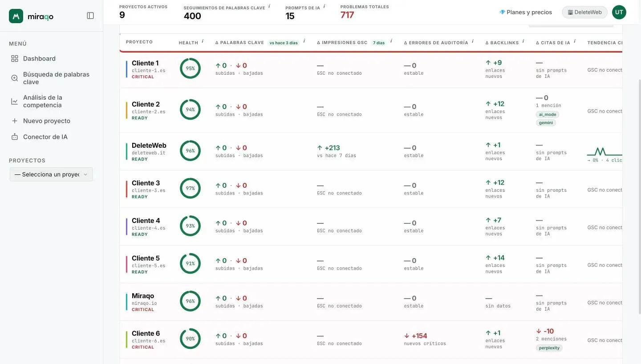Click Cliente 1 health ring showing 95%
This screenshot has width=641, height=364.
coord(190,69)
